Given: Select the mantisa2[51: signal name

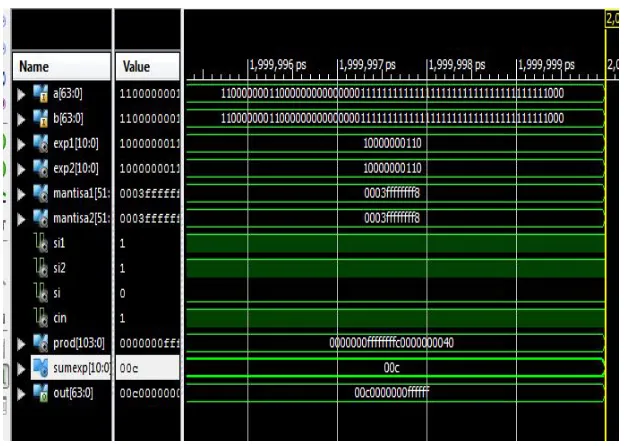Looking at the screenshot, I should pos(82,219).
